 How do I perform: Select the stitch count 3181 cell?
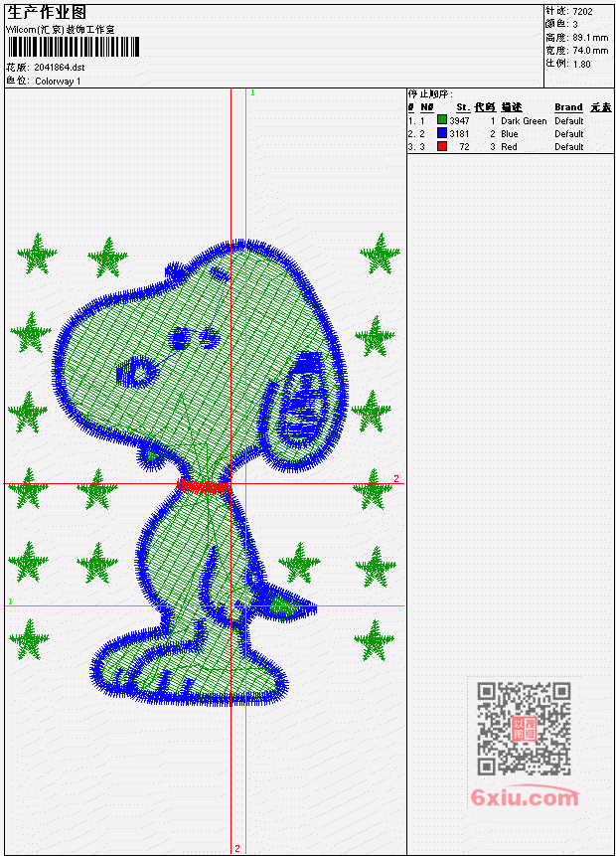[x=459, y=134]
